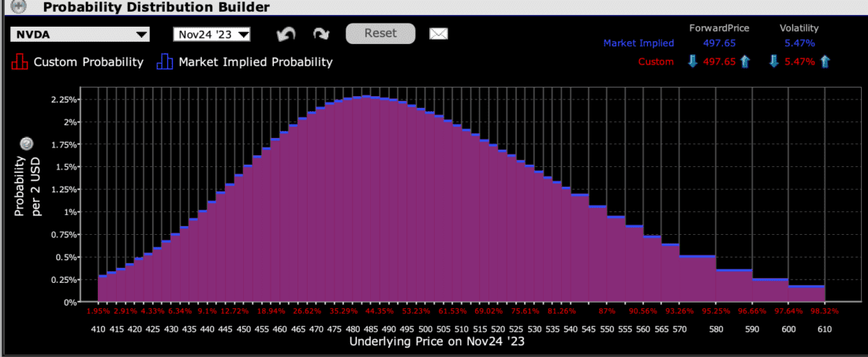Click the 1.25% y-axis label
This screenshot has width=868, height=357.
point(65,190)
